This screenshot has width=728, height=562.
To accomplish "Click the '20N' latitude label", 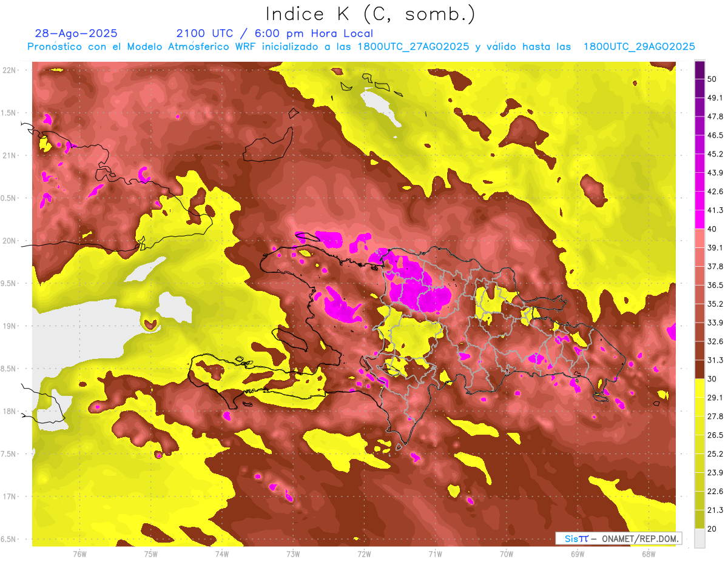I will (9, 241).
